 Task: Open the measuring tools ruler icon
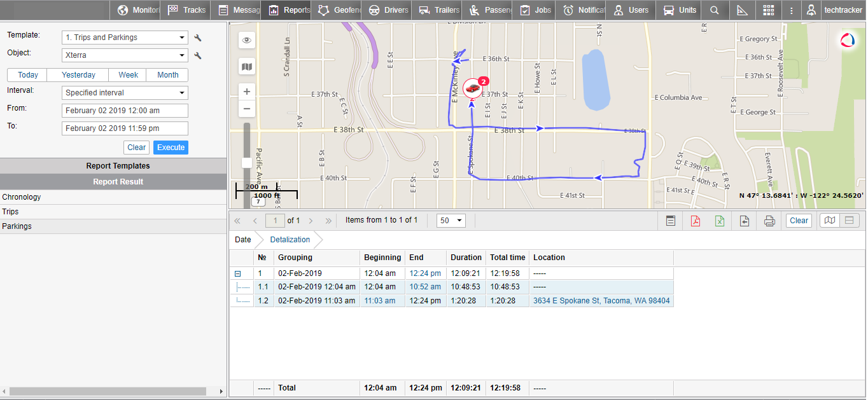[x=742, y=10]
